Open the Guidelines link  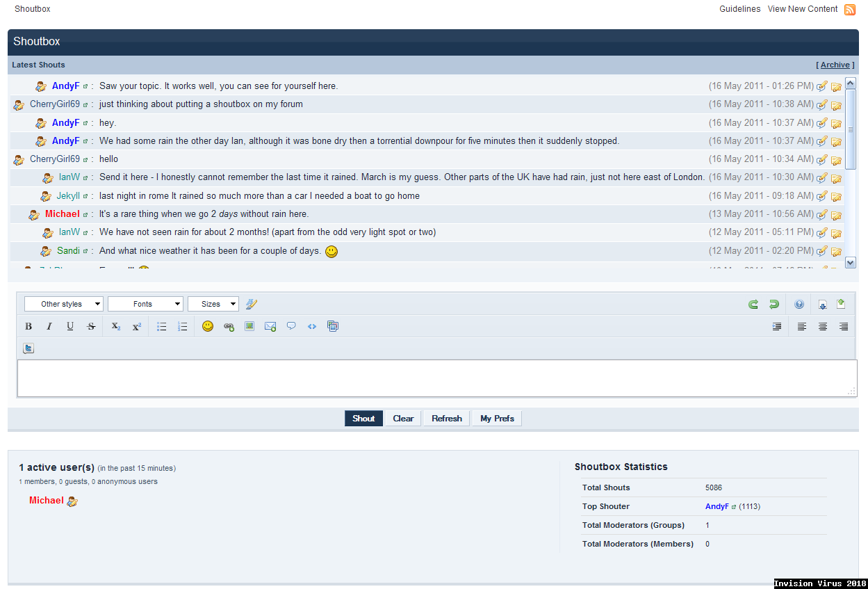coord(740,9)
